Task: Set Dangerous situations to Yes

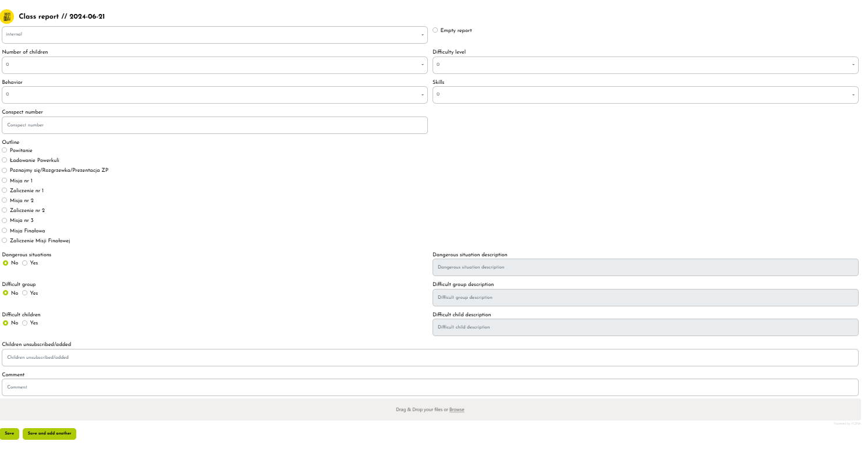Action: (24, 263)
